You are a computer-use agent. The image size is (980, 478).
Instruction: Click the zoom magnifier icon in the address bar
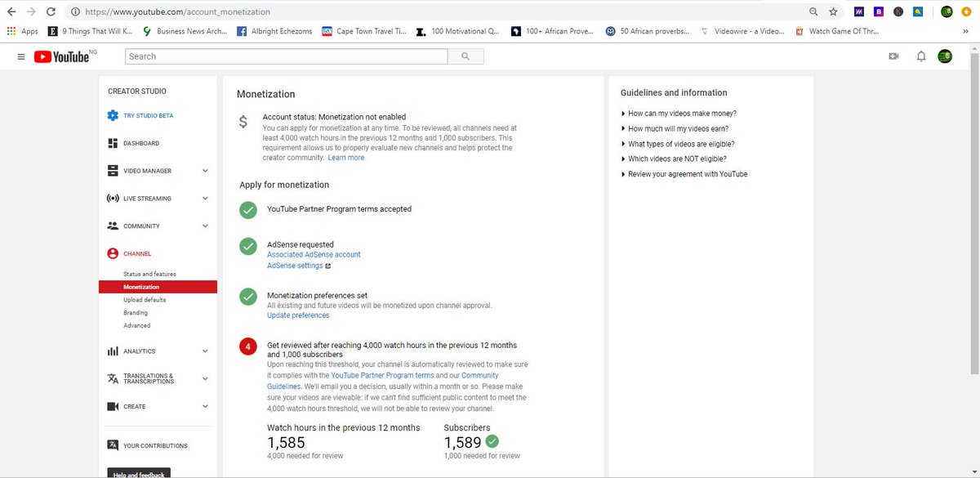813,12
